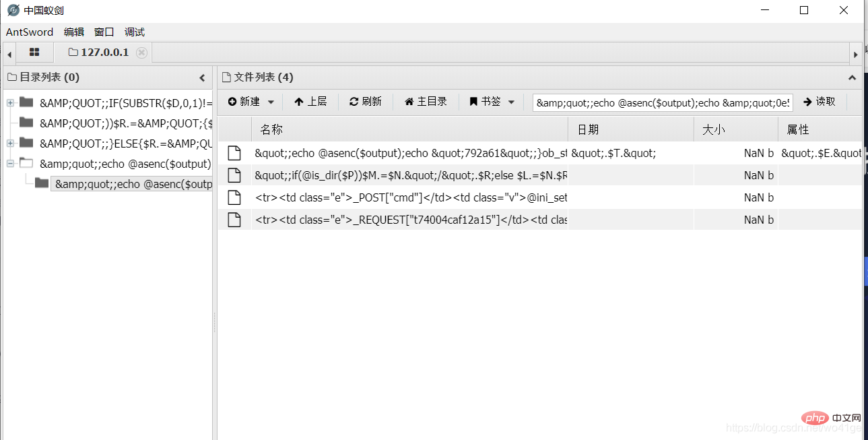Collapse the directory list panel
This screenshot has width=868, height=440.
[x=202, y=78]
